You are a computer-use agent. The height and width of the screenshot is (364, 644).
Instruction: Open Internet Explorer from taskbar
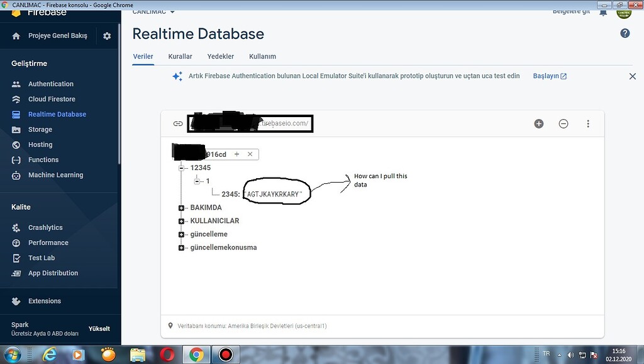point(50,355)
